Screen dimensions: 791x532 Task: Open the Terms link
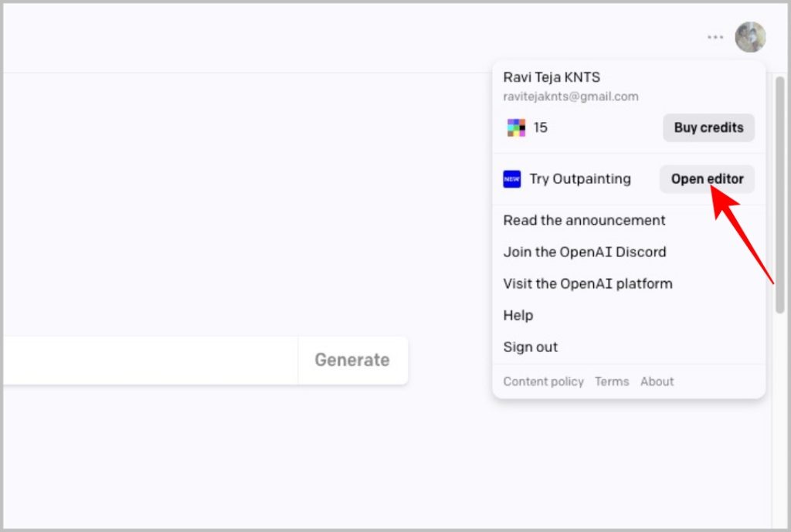tap(612, 381)
